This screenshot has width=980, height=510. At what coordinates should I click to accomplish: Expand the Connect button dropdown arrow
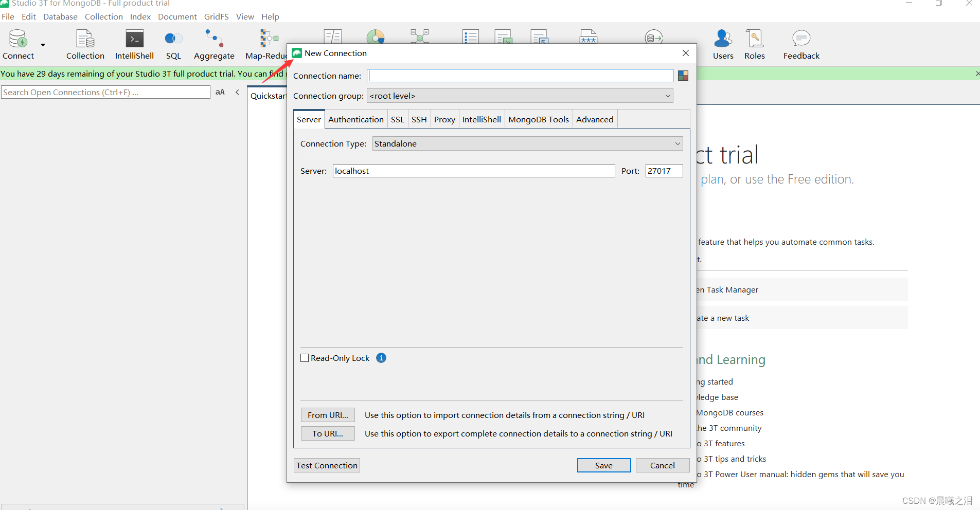coord(42,45)
